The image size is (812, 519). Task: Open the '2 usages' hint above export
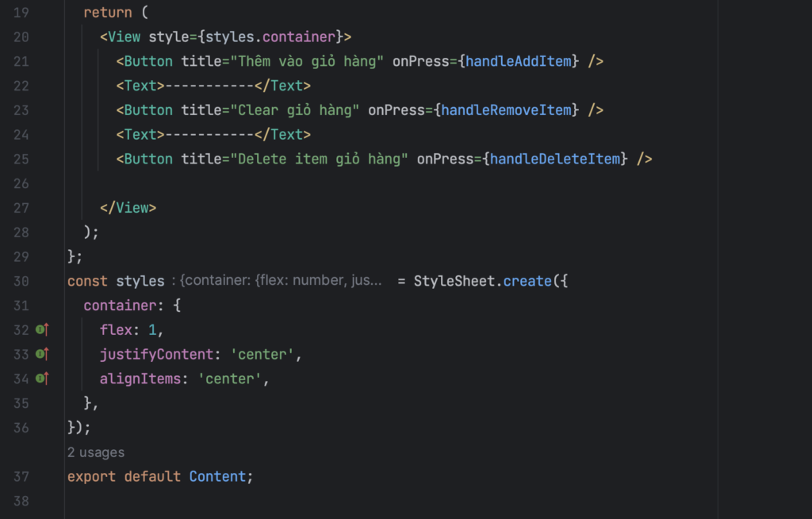tap(96, 452)
